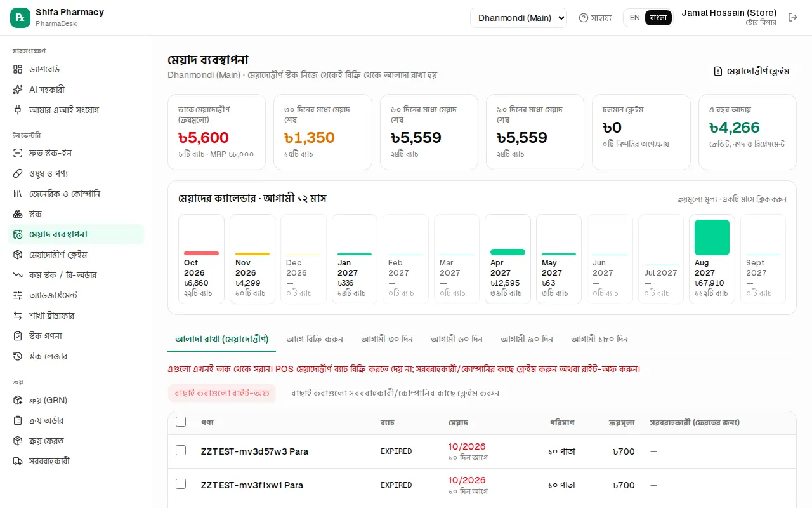Click the Shifa Pharmacy logo icon
The image size is (812, 508).
[20, 18]
